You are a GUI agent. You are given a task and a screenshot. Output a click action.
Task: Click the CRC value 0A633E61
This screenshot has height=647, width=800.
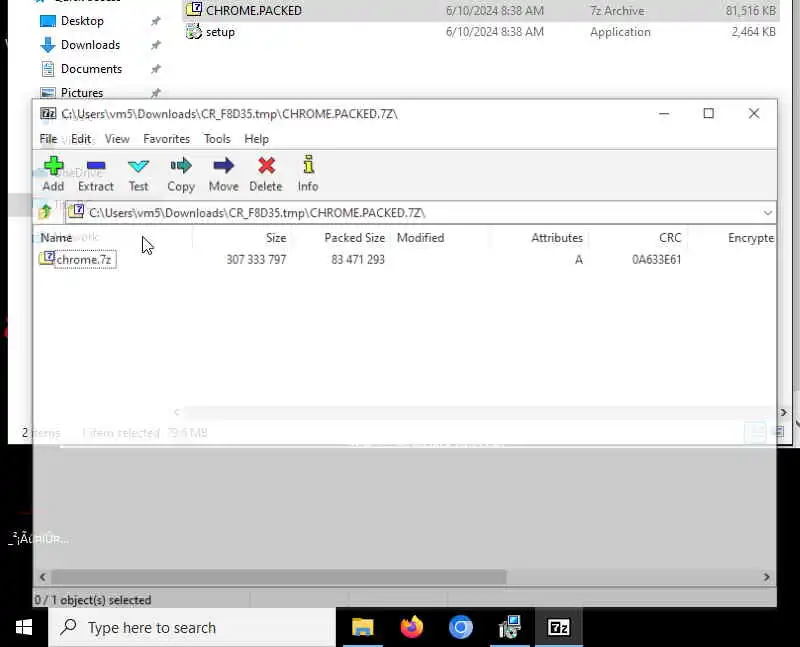(x=657, y=260)
